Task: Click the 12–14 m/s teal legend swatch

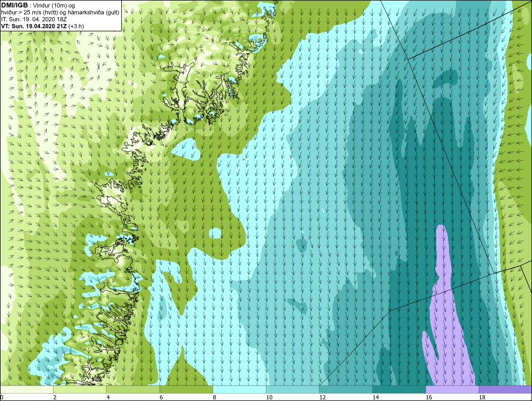Action: (x=346, y=389)
